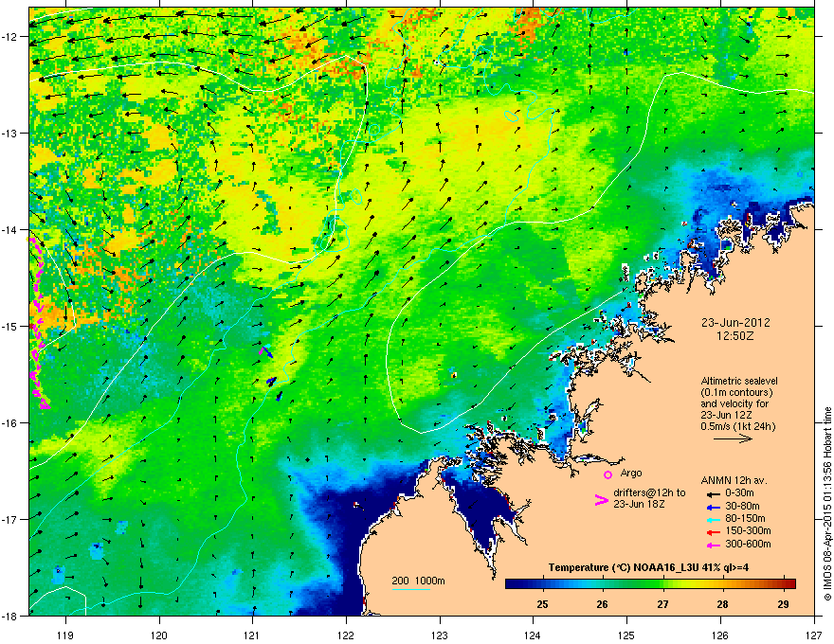Click the latitude axis label '-17'
834x644 pixels.
coord(10,519)
